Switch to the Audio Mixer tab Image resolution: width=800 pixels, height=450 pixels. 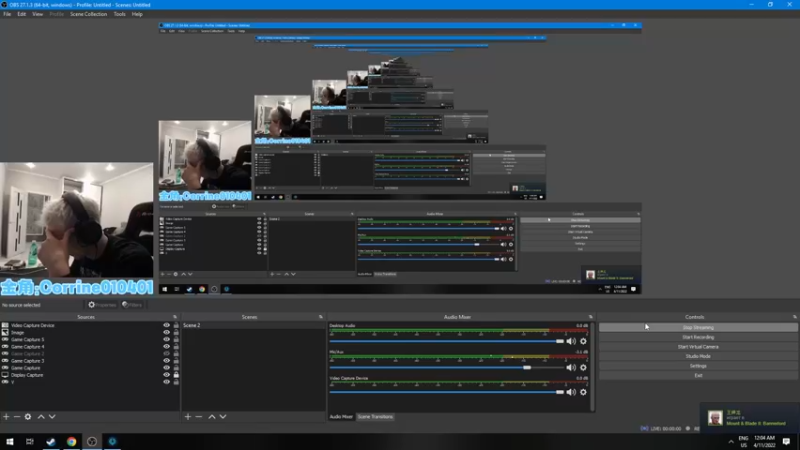[341, 417]
